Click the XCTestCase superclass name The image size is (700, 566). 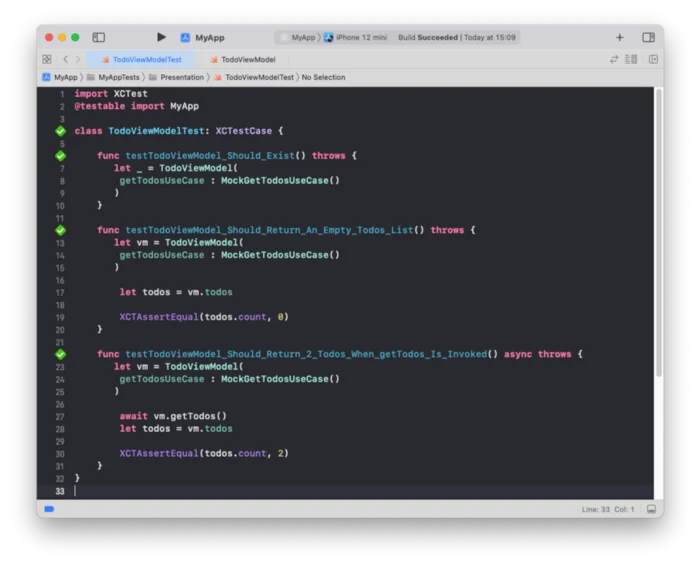pos(244,131)
